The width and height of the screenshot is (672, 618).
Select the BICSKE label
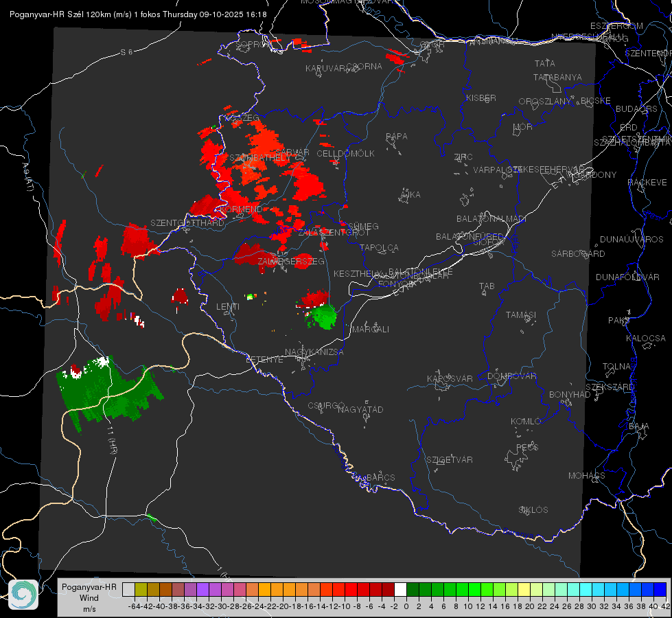596,101
